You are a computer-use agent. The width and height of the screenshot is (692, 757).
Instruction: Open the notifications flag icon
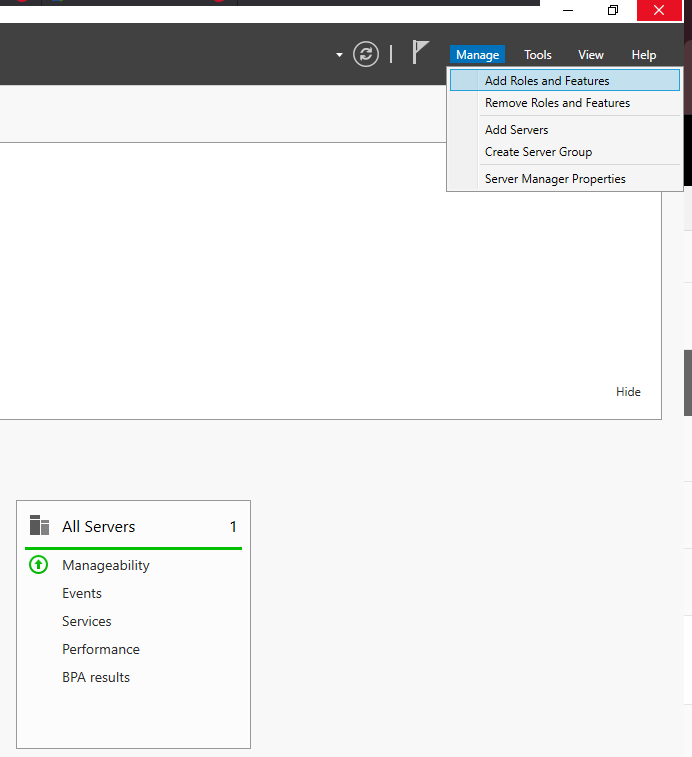420,52
